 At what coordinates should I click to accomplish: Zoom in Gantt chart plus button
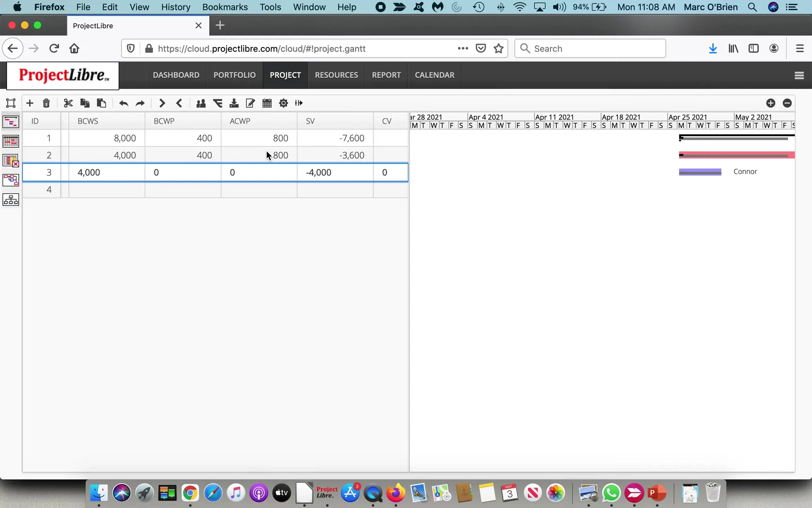pos(770,103)
